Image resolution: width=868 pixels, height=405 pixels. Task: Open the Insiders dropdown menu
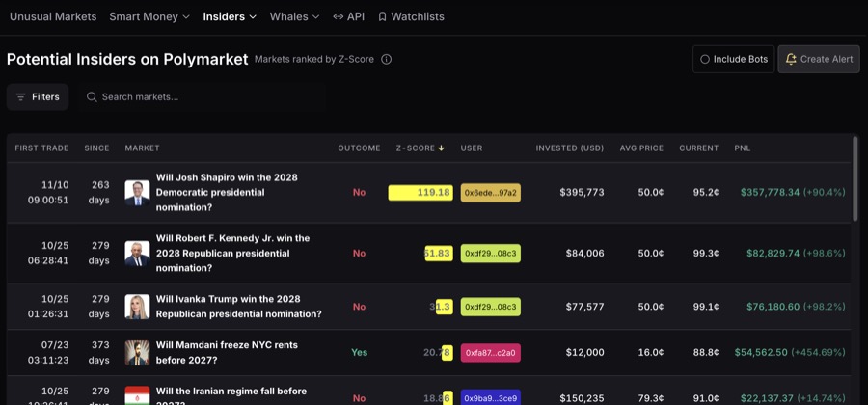tap(230, 16)
